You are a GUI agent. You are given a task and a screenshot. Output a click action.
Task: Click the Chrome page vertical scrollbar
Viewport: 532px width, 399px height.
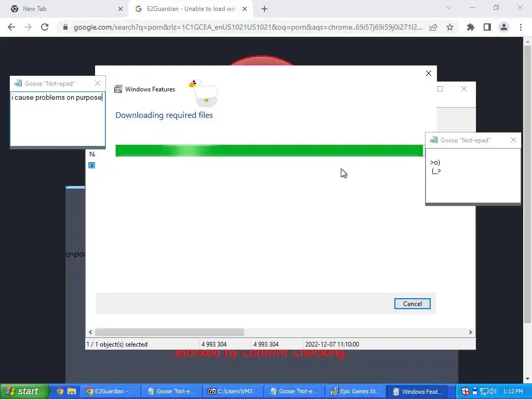(x=527, y=184)
